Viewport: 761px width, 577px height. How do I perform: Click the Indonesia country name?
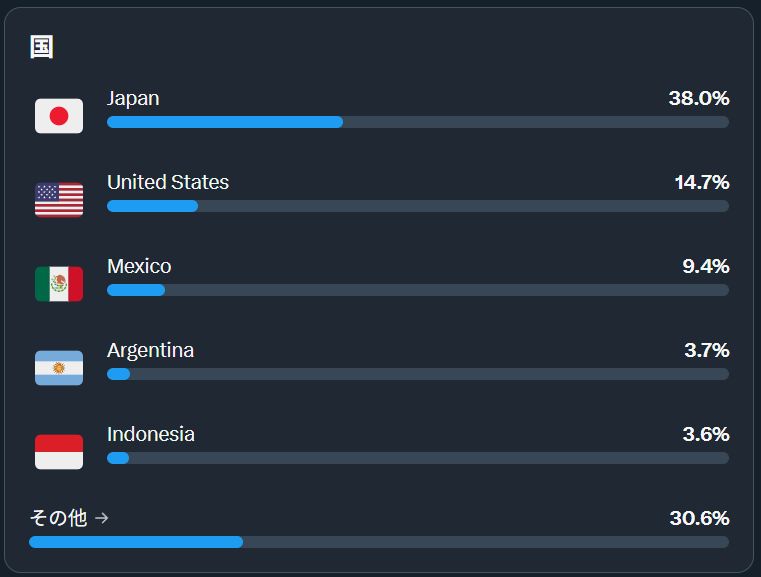(x=151, y=434)
